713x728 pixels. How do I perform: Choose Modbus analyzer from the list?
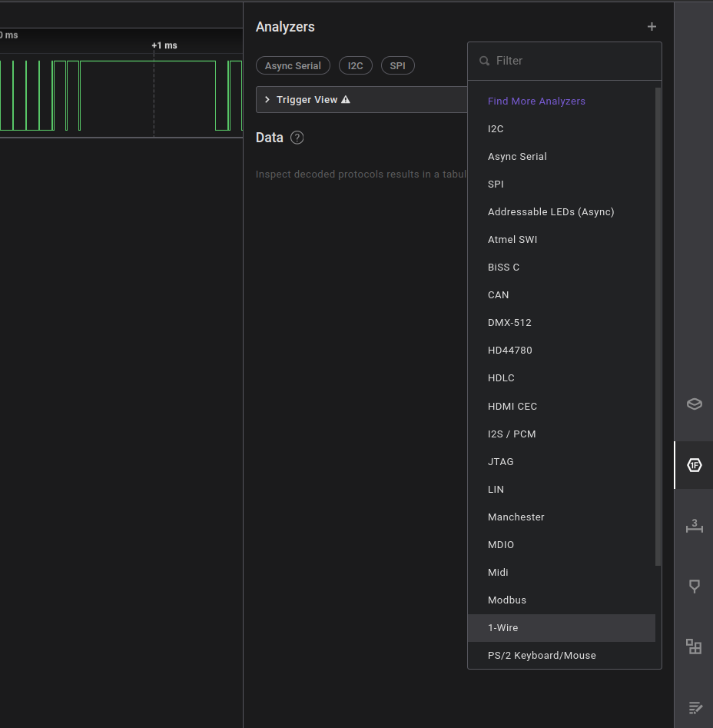507,600
